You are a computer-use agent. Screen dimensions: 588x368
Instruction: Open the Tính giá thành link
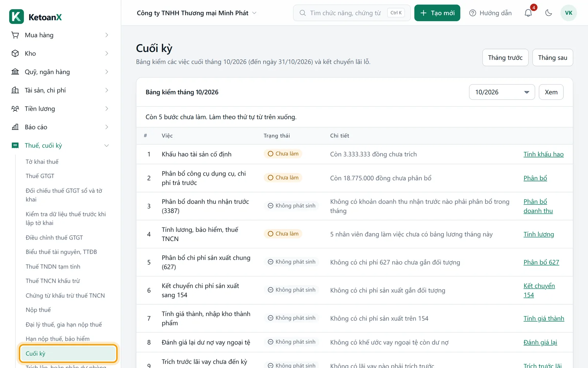[544, 318]
